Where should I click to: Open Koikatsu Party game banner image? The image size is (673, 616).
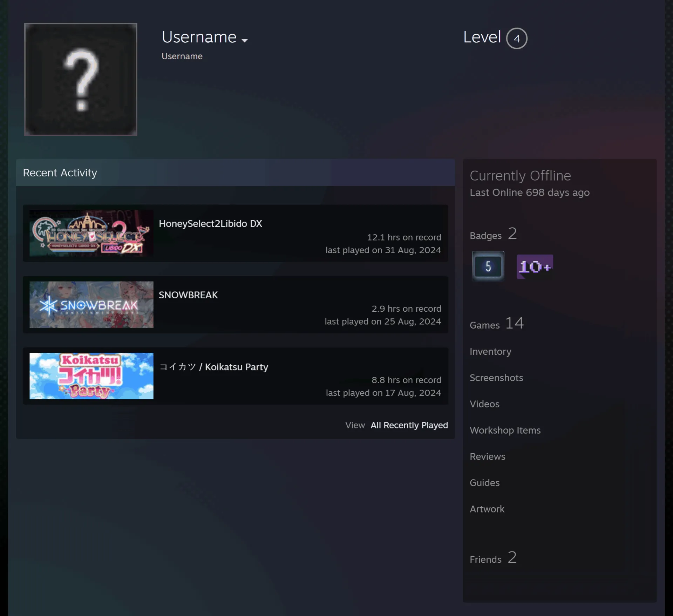(91, 376)
